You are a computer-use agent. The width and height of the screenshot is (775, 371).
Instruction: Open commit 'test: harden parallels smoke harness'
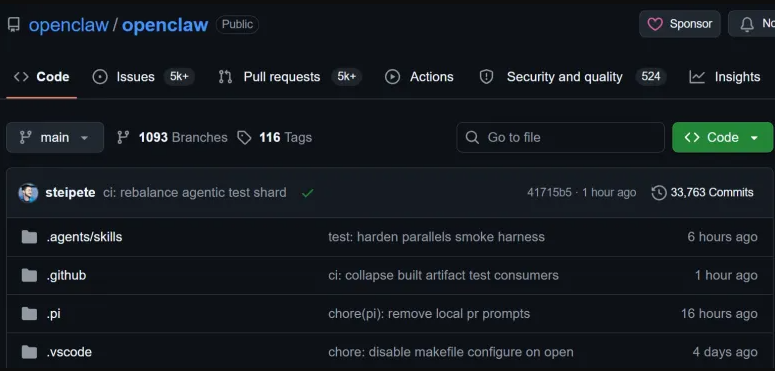coord(436,237)
